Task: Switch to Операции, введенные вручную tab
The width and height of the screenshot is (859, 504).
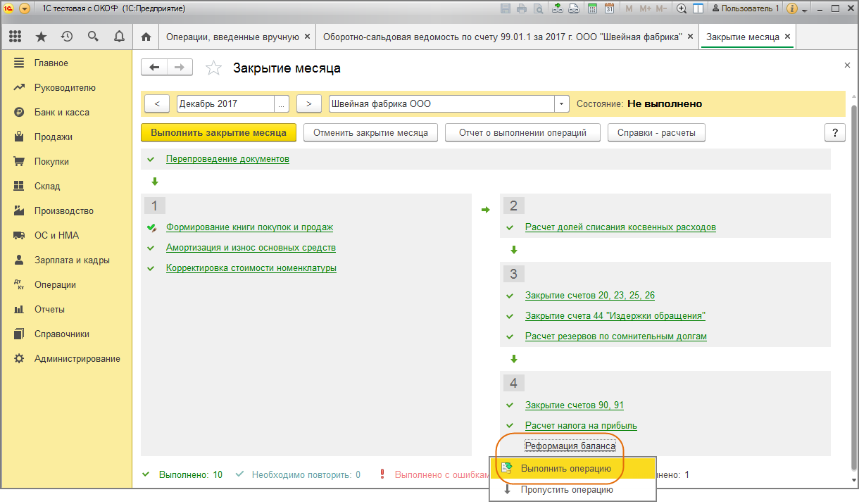Action: coord(232,37)
